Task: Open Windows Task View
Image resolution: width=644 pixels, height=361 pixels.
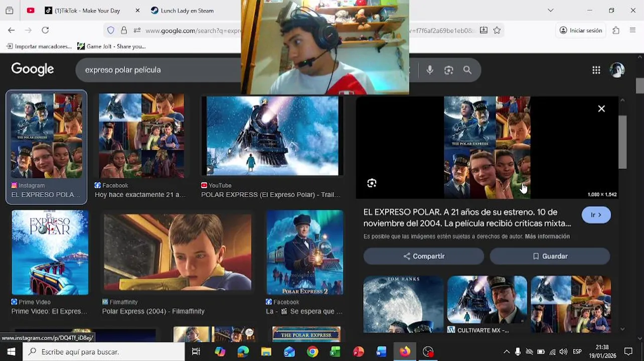Action: 196,351
